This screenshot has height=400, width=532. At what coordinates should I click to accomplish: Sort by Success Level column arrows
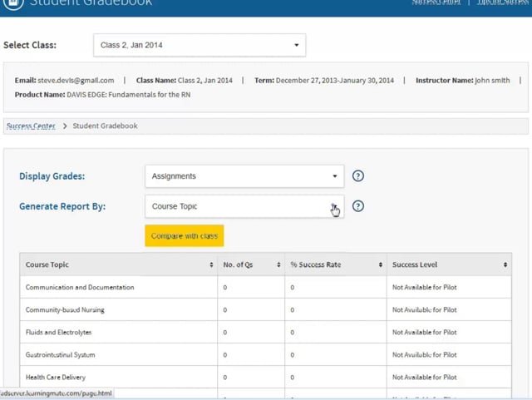[505, 264]
